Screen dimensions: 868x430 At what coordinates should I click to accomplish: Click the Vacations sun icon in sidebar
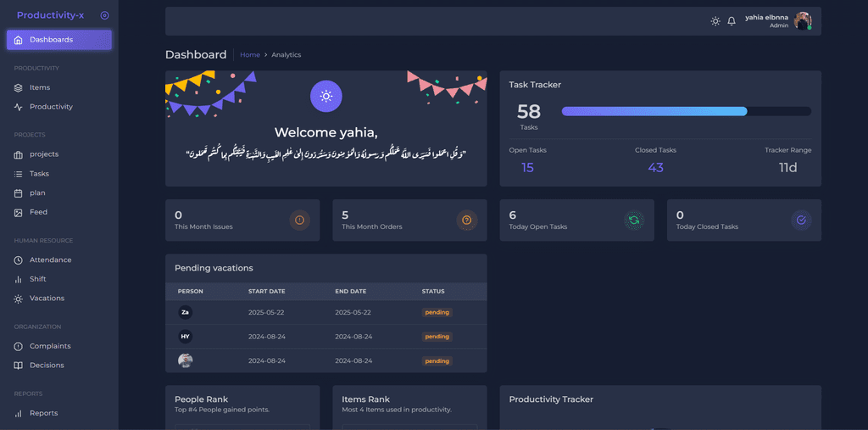(x=19, y=299)
